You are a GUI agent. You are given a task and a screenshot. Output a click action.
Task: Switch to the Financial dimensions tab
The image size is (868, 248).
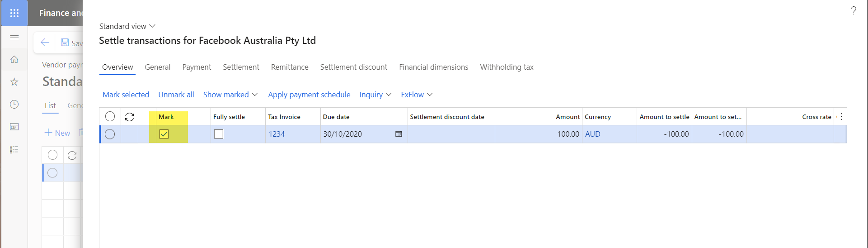[433, 67]
